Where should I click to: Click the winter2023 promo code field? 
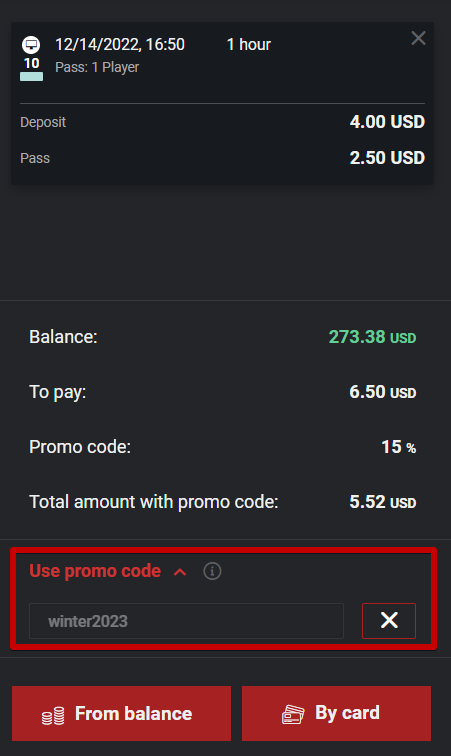(186, 621)
